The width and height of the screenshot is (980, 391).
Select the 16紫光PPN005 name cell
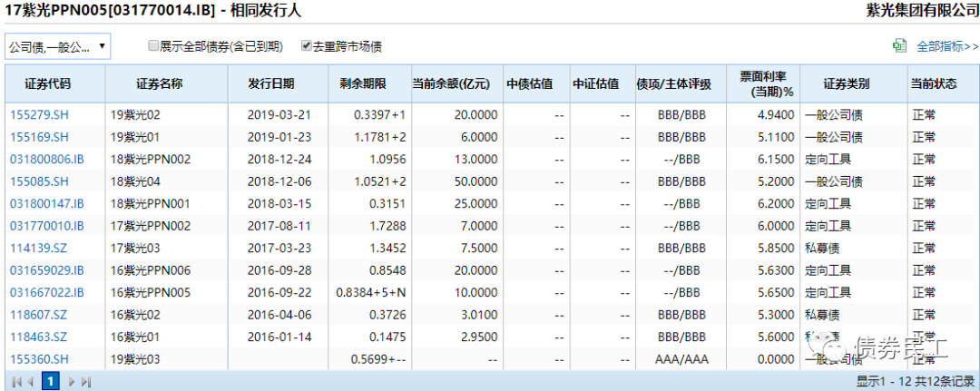tap(167, 292)
